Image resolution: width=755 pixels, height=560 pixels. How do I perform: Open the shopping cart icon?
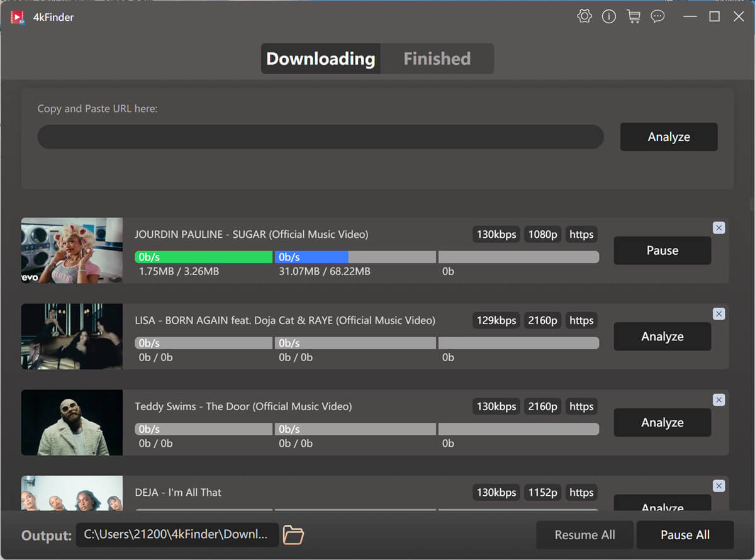pyautogui.click(x=634, y=16)
